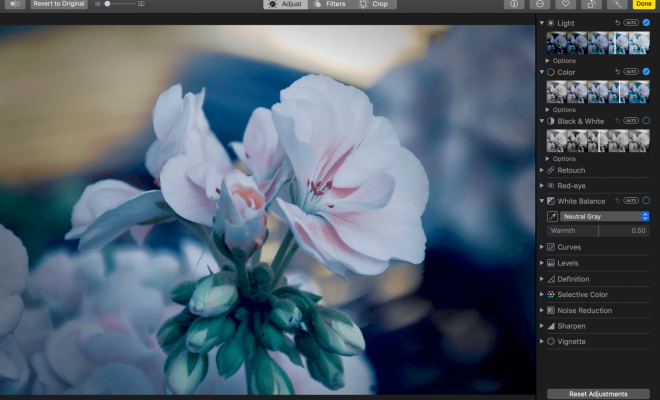The image size is (660, 400).
Task: Disable the Color adjustment checkmark
Action: click(x=646, y=72)
